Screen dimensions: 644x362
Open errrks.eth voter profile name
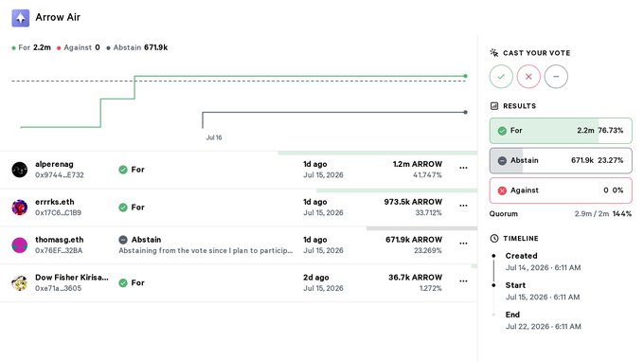pyautogui.click(x=55, y=202)
